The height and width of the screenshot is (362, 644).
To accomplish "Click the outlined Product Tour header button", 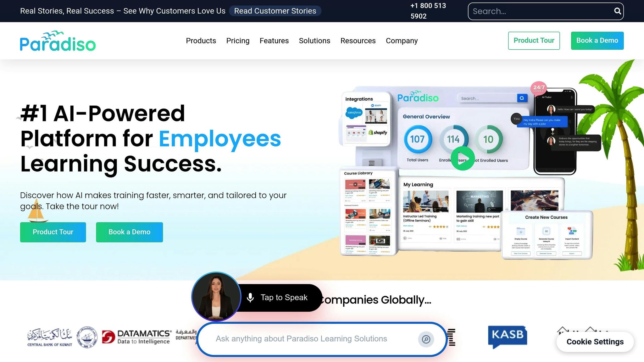I will point(534,41).
